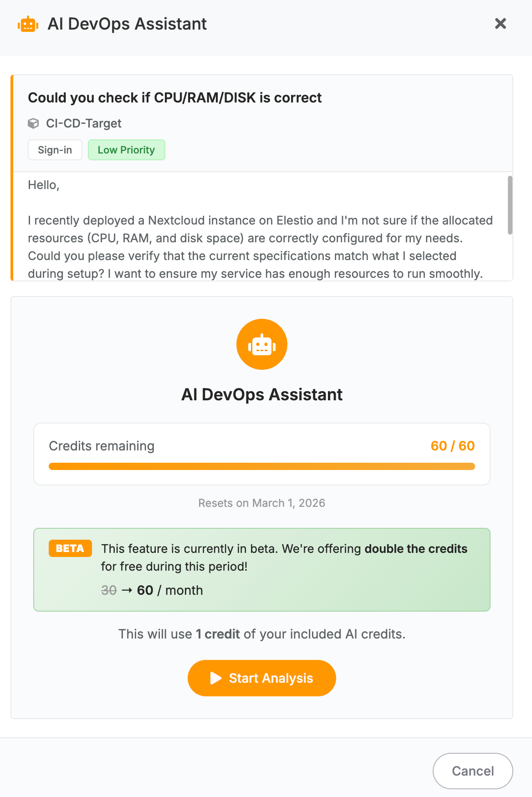Click the play icon inside Start Analysis
Screen dimensions: 532x797
coord(216,678)
